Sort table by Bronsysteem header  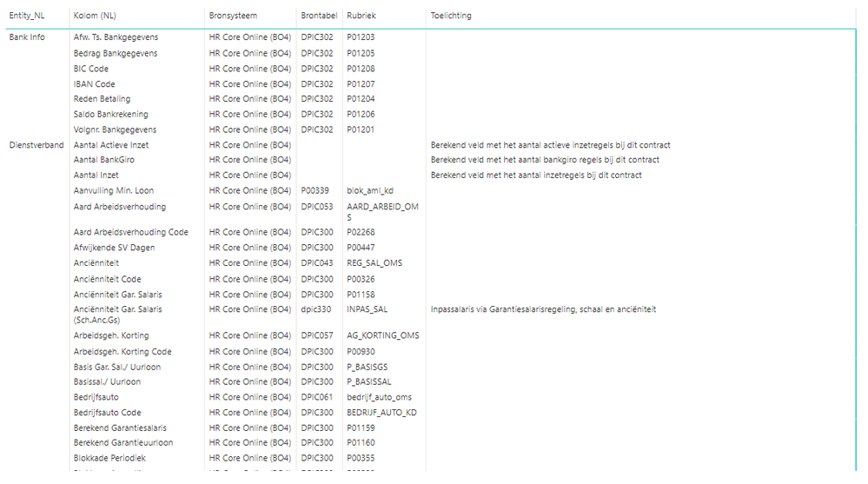point(233,16)
